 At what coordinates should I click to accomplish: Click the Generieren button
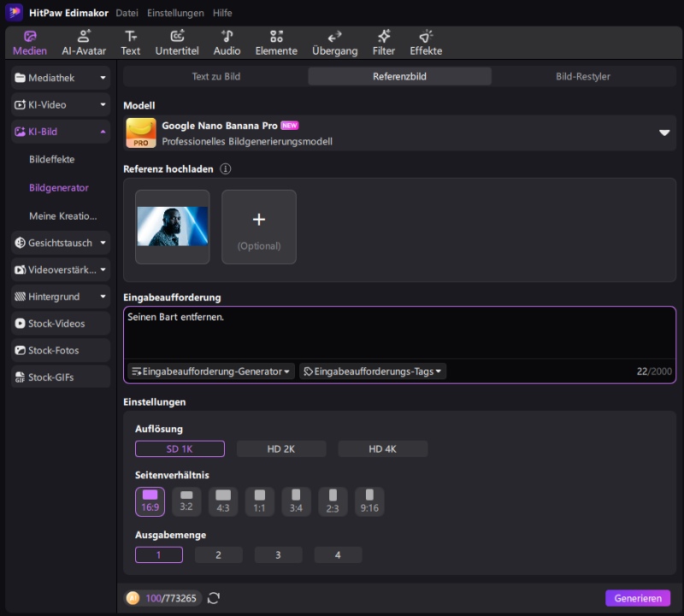638,598
